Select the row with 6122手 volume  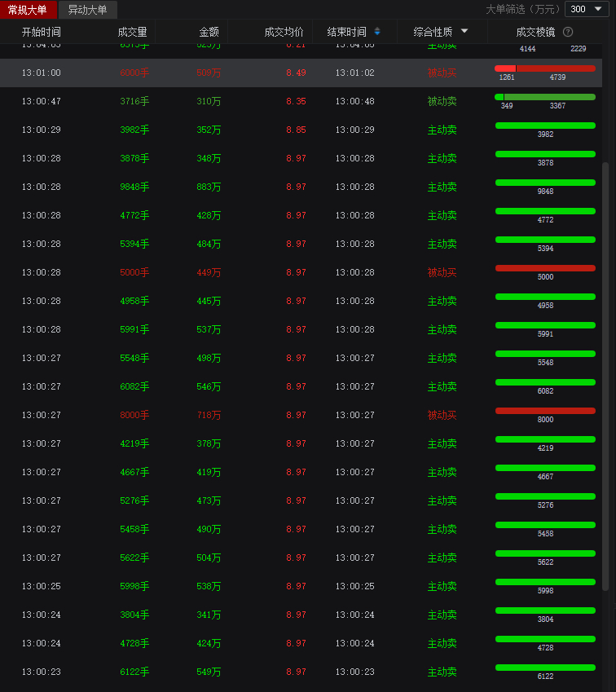click(x=244, y=672)
